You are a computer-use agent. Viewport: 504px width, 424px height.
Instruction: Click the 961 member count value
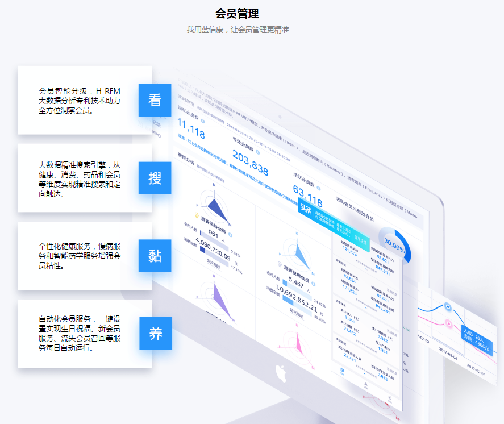coord(214,233)
